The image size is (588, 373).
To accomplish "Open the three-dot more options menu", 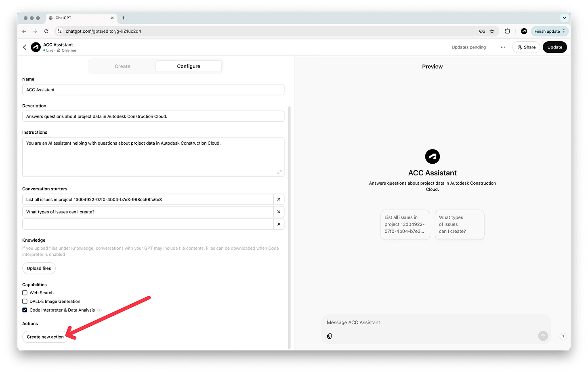I will 503,47.
